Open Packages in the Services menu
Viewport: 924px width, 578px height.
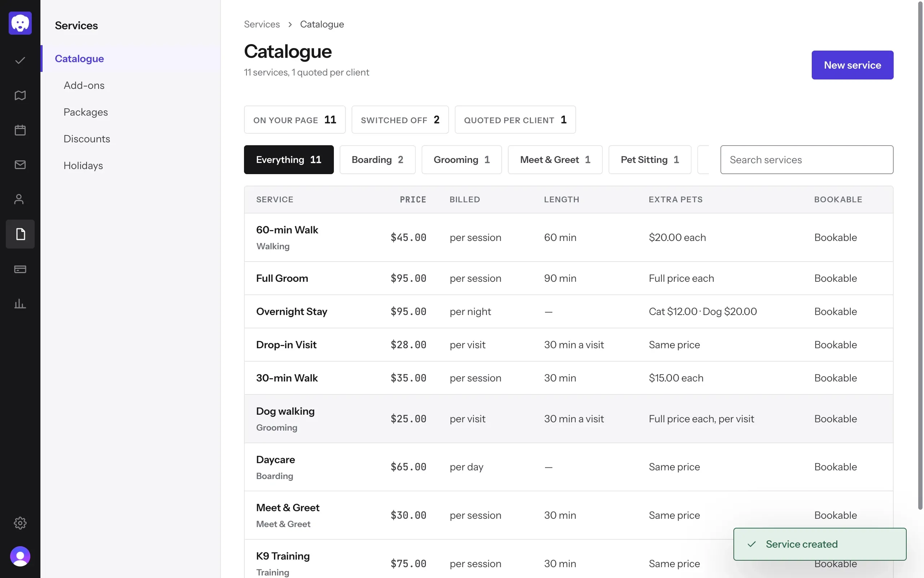tap(86, 112)
